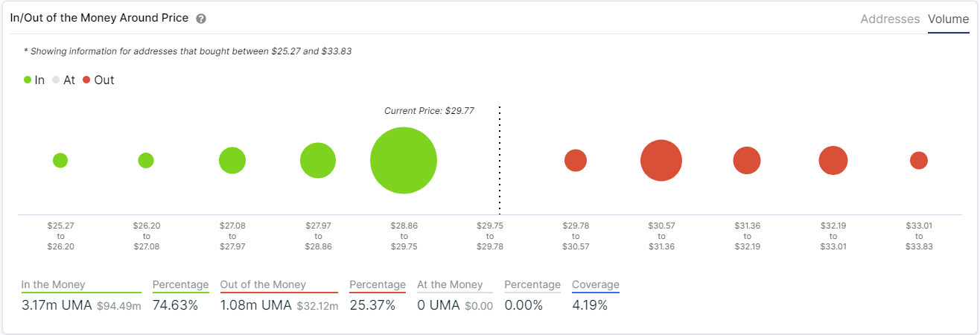Switch to the Addresses tab
Screen dimensions: 980x335
tap(890, 19)
